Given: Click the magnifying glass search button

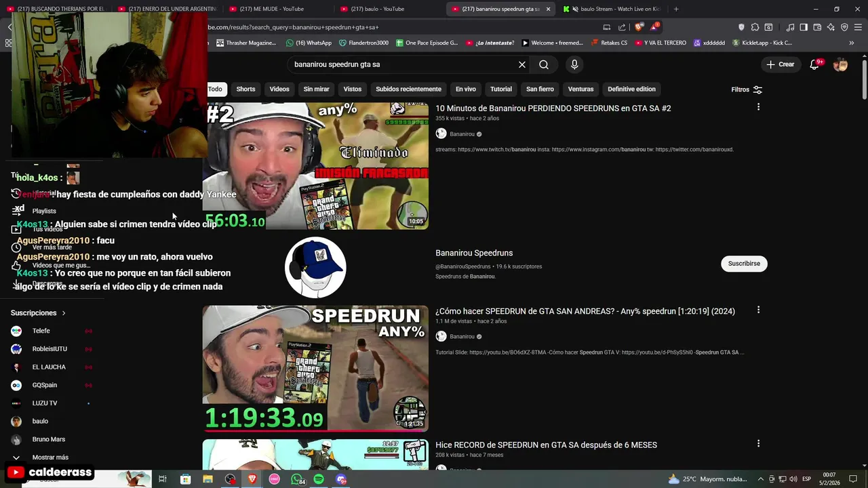Looking at the screenshot, I should [x=544, y=64].
